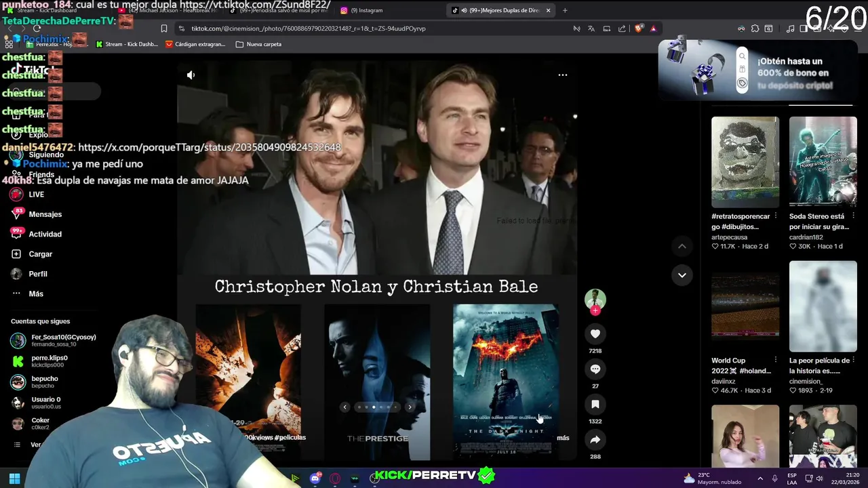Open the Cárdigan extragran bookmark
The width and height of the screenshot is (868, 488).
(195, 44)
